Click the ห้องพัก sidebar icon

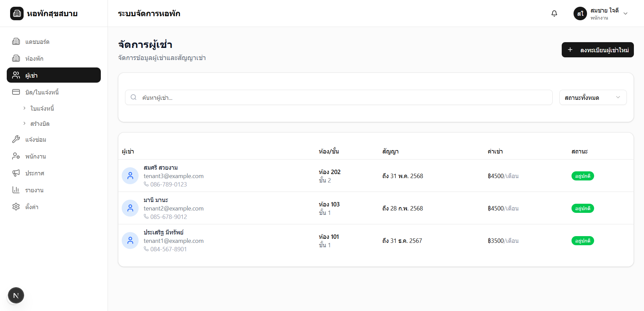16,58
